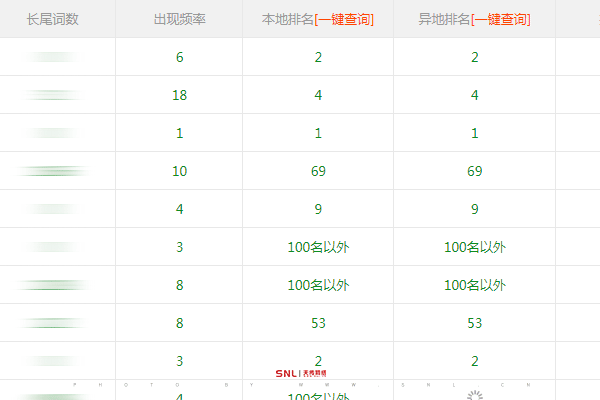This screenshot has height=400, width=600.
Task: Click the loading spinner in the remote ranking column
Action: 475,395
